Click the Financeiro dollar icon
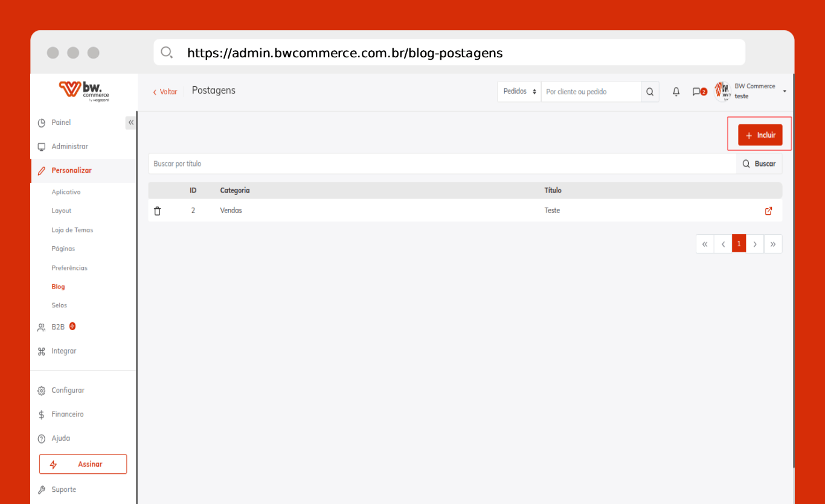 pos(42,415)
